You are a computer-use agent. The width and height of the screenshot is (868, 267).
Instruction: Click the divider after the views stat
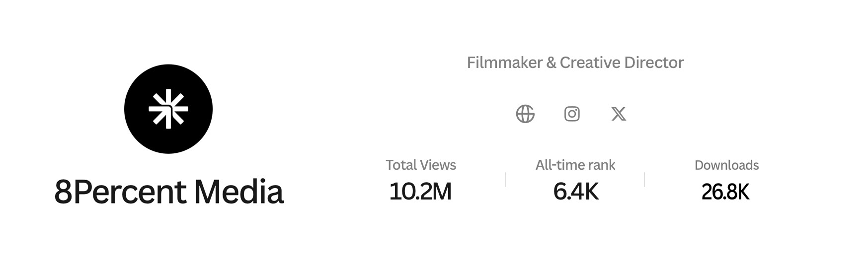[x=505, y=180]
